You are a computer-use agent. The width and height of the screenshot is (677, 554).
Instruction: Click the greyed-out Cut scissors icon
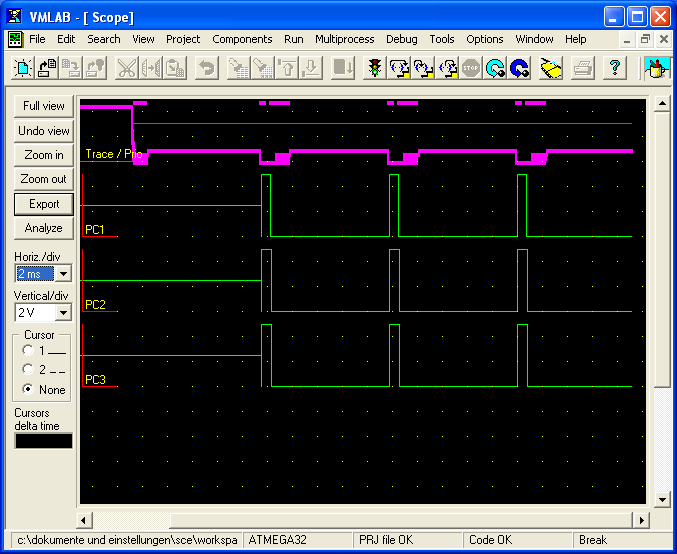click(127, 68)
